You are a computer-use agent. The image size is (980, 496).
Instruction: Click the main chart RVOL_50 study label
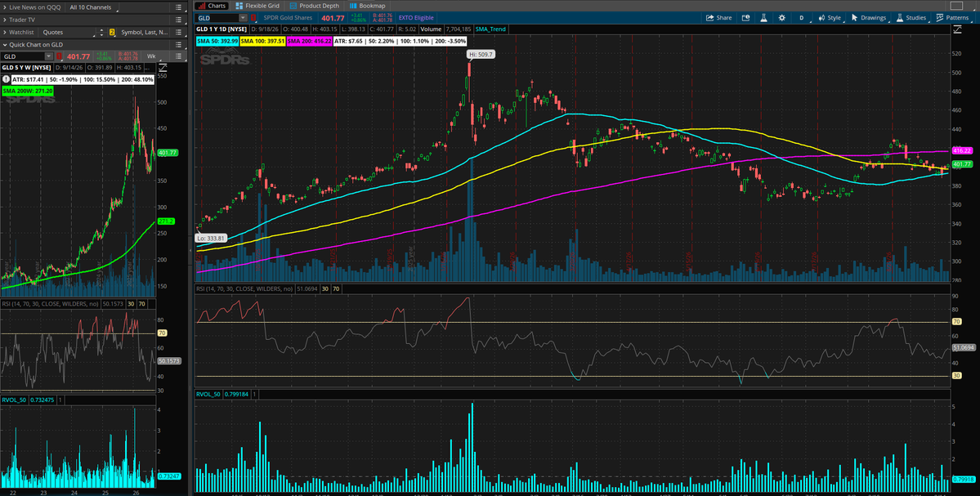point(208,394)
